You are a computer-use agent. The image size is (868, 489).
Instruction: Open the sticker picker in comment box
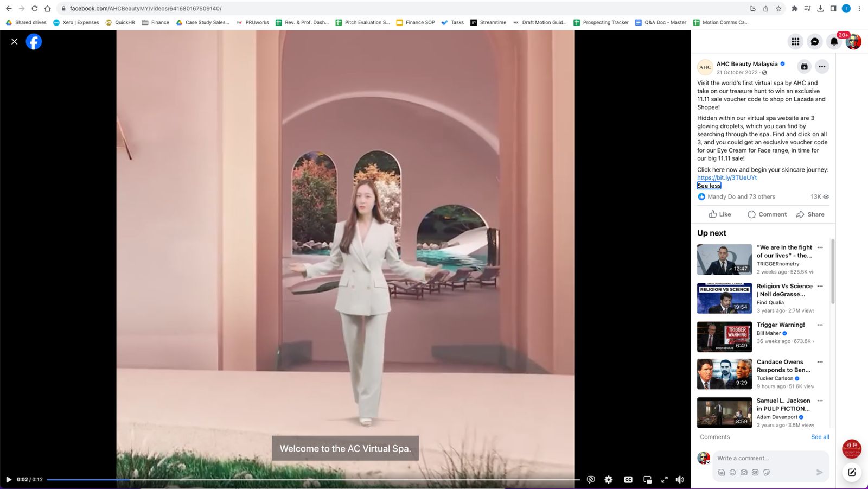click(767, 473)
